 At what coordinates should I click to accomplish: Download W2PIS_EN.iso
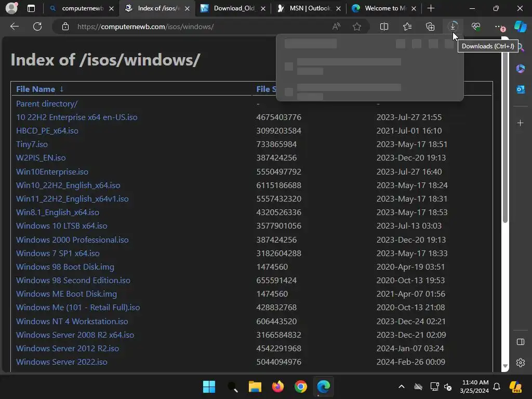click(41, 158)
